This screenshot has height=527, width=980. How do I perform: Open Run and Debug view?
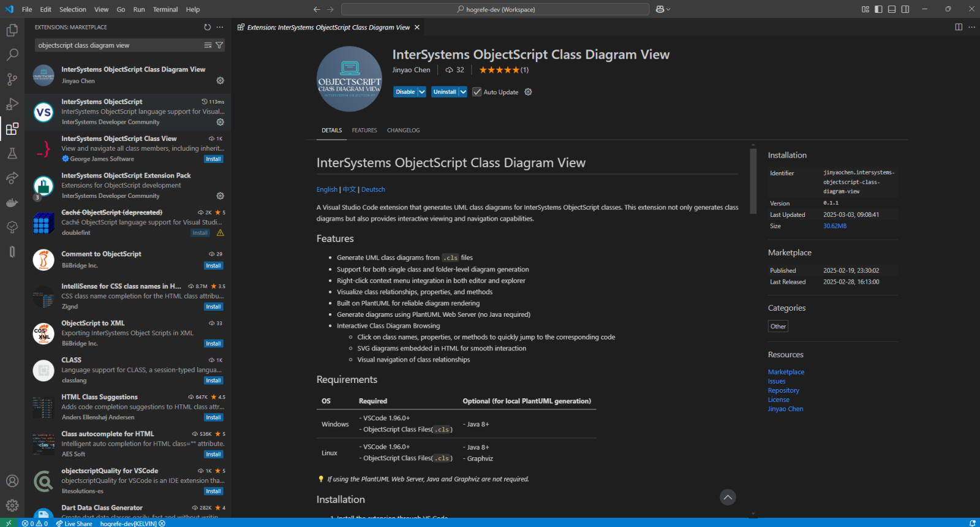12,104
